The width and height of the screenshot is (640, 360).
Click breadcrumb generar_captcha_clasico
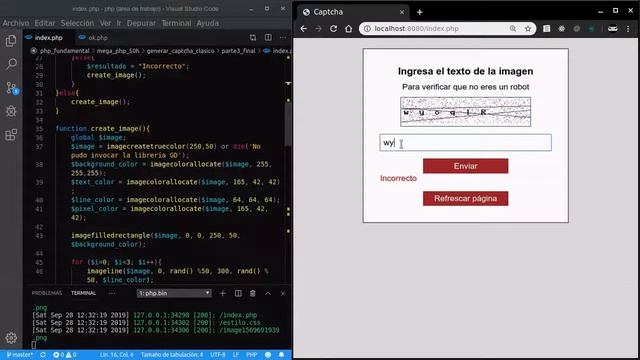(180, 51)
